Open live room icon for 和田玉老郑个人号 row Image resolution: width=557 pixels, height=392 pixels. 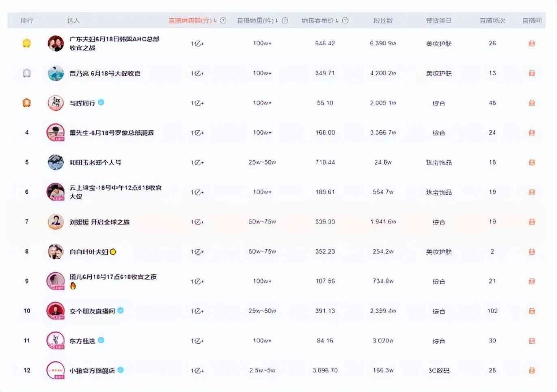point(531,162)
